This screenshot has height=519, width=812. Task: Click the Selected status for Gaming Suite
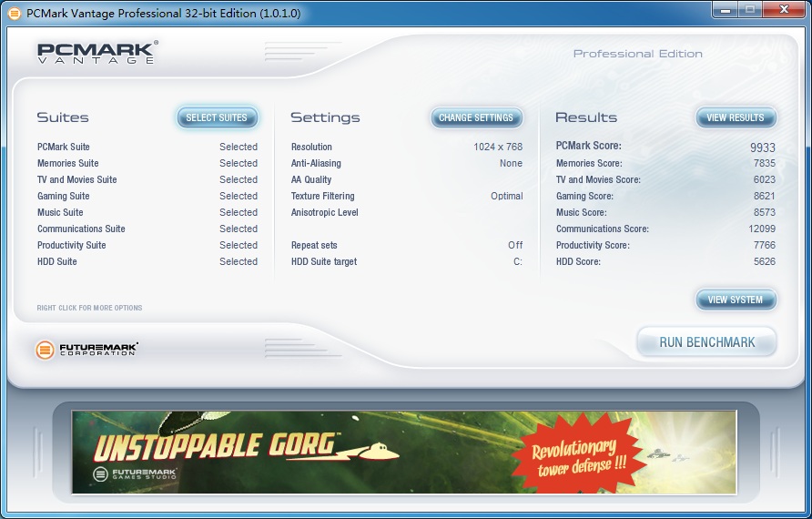[239, 196]
